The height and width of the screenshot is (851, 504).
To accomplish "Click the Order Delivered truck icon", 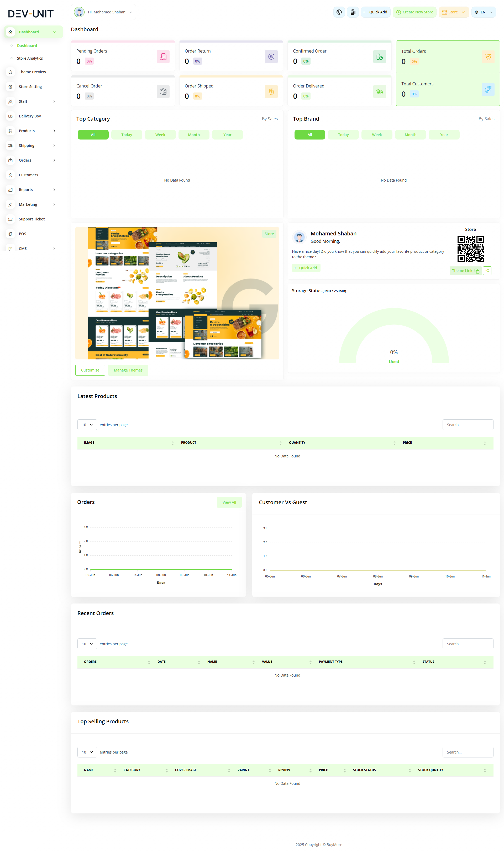I will click(379, 91).
